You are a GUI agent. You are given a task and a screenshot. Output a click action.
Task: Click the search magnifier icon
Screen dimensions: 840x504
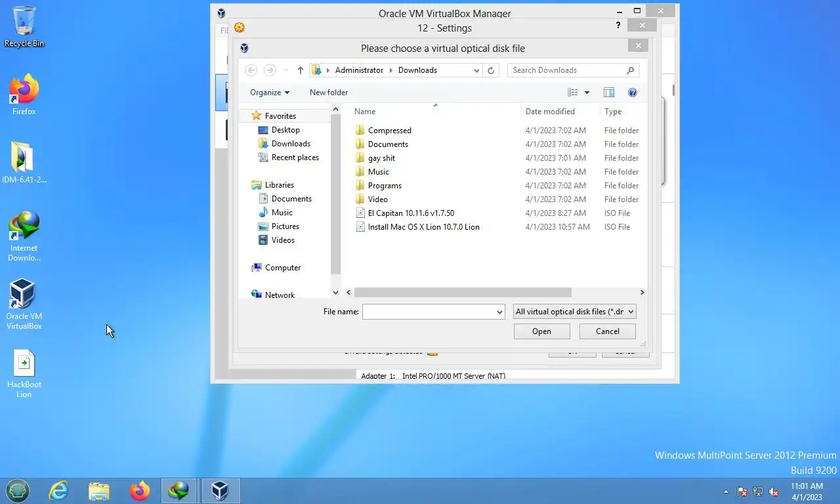point(630,70)
